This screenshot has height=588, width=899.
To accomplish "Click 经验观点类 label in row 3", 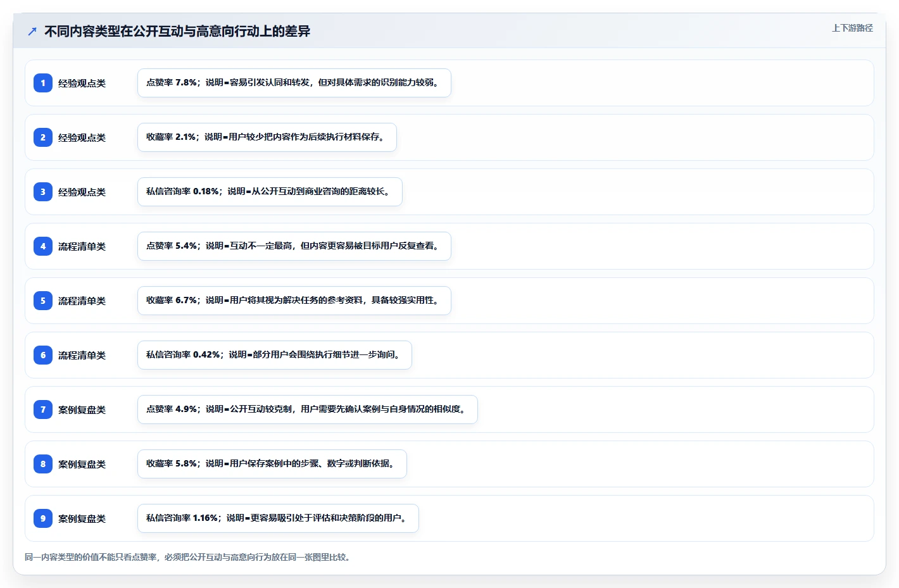I will click(x=82, y=192).
